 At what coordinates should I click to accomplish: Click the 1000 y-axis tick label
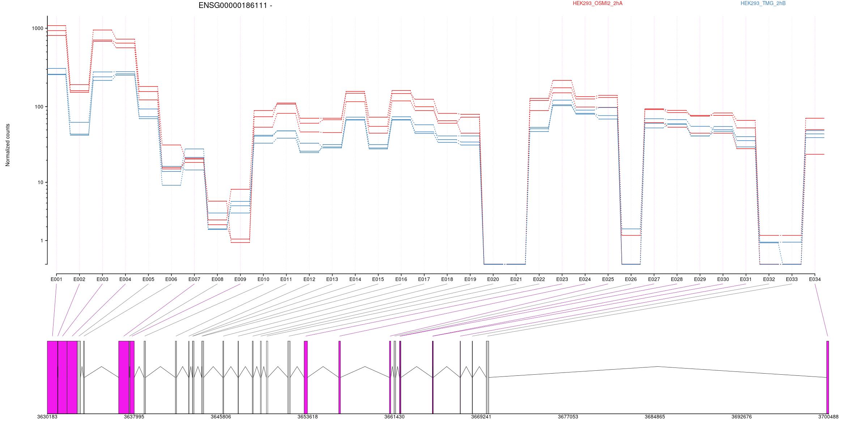pos(38,28)
